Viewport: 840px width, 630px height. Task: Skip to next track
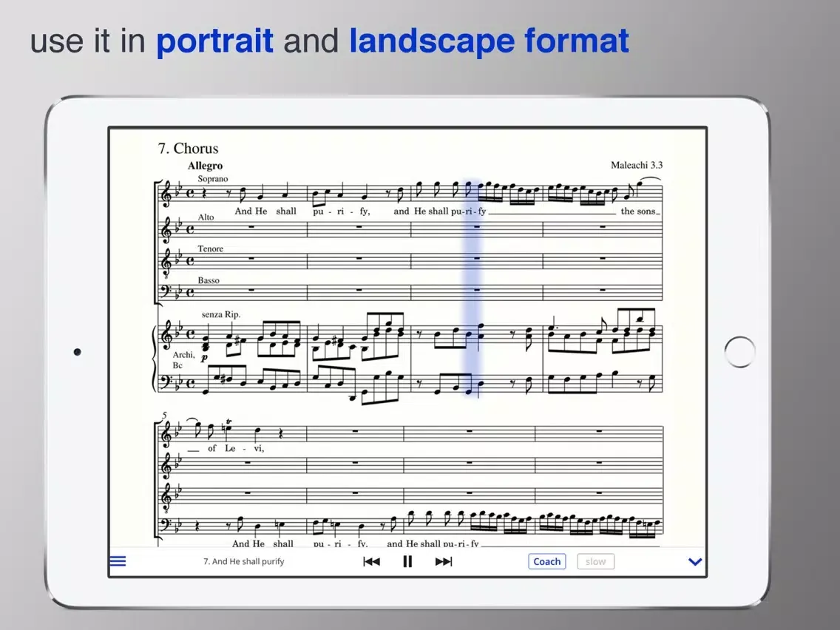click(x=444, y=561)
